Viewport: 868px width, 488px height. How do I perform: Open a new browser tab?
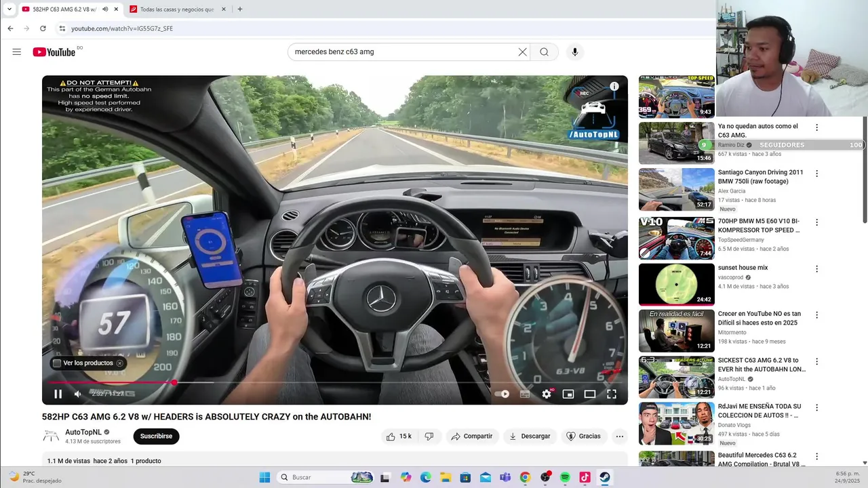point(239,9)
